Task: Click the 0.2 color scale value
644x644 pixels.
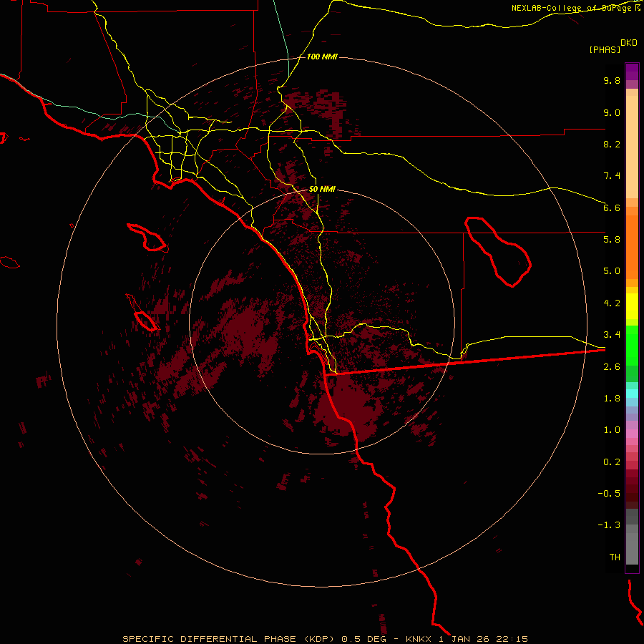Action: (612, 462)
